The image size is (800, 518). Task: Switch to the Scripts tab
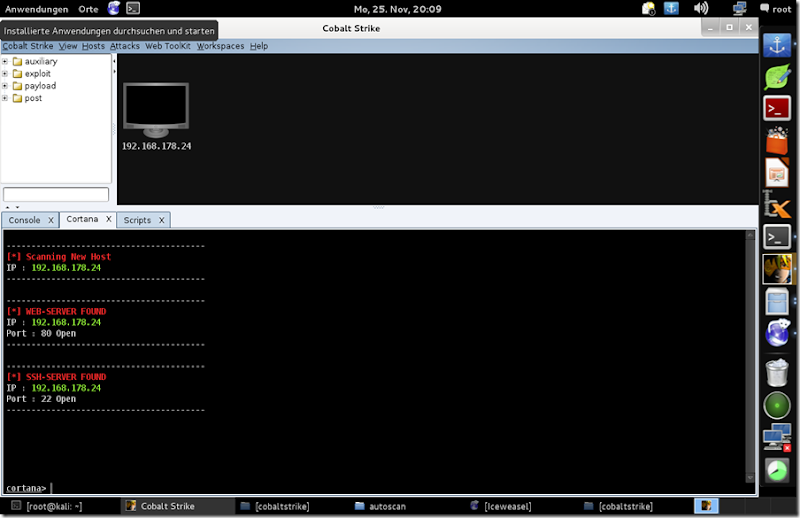[x=137, y=220]
